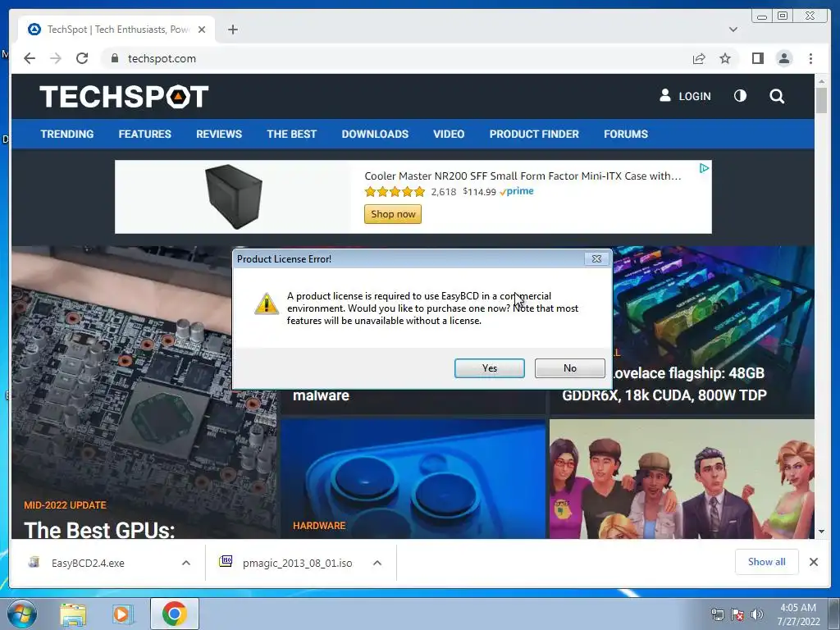
Task: Open Windows Explorer from taskbar
Action: coord(73,614)
